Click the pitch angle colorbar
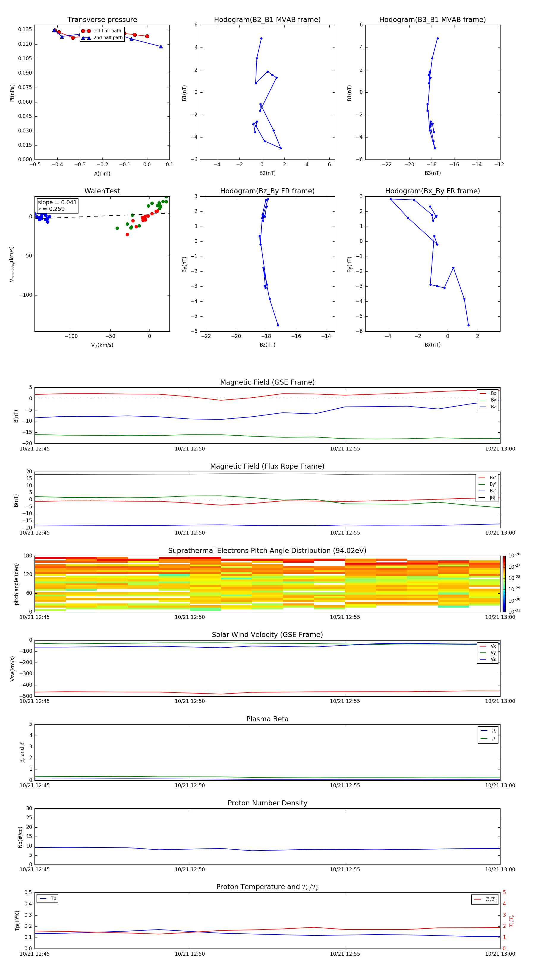The height and width of the screenshot is (980, 535). coord(504,584)
